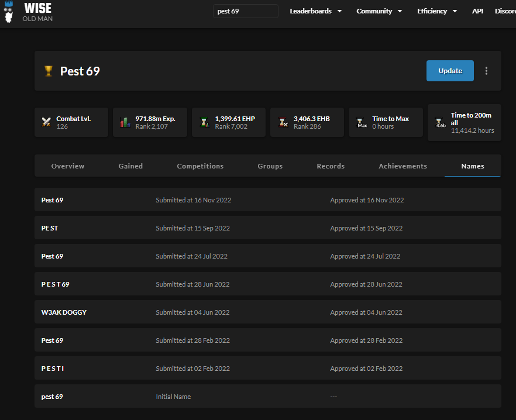Viewport: 516px width, 420px height.
Task: Click the Time to Max hourglass icon
Action: [x=362, y=123]
